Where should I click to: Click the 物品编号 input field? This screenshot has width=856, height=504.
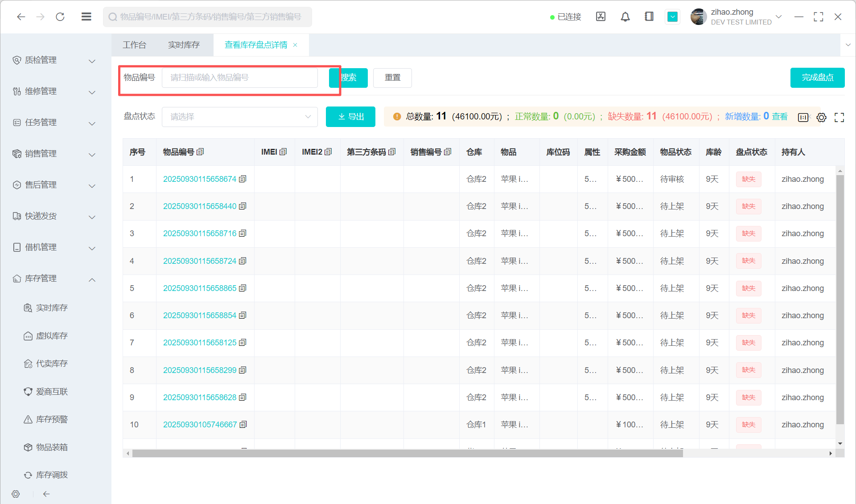click(x=239, y=78)
